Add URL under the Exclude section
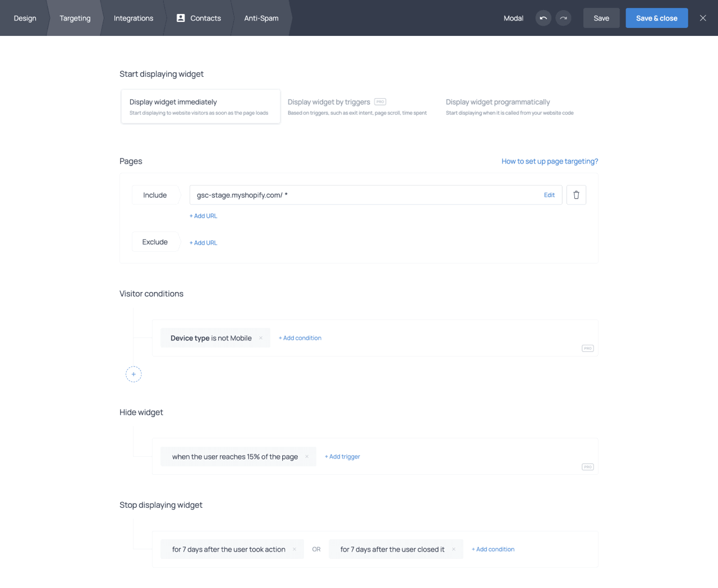 (x=203, y=243)
